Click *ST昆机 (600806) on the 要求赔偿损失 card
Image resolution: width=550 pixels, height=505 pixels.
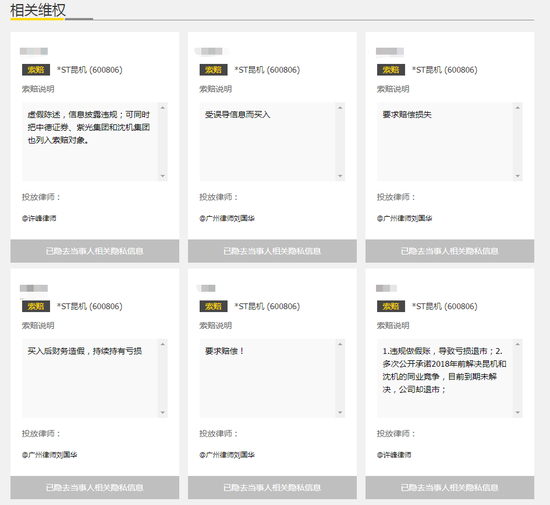[445, 70]
